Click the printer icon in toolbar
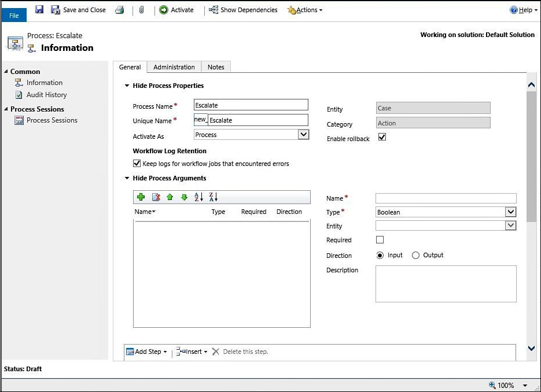This screenshot has height=392, width=541. [x=120, y=10]
